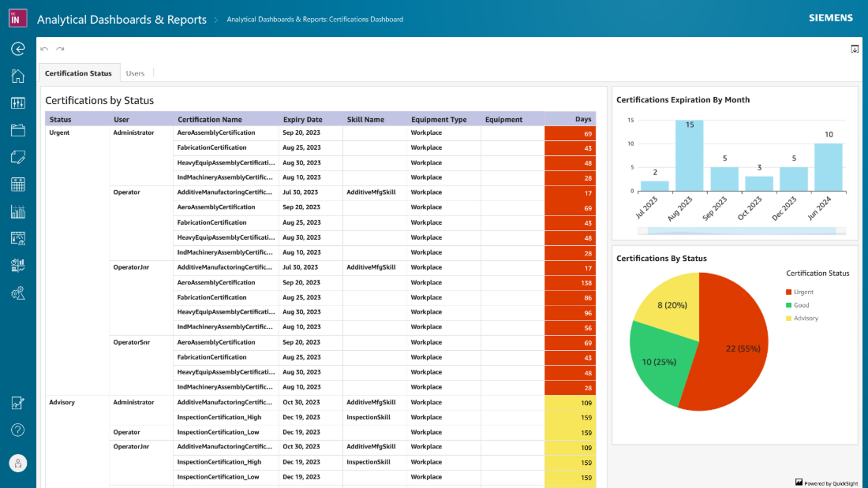Open the Help question mark icon
This screenshot has width=868, height=488.
tap(17, 430)
